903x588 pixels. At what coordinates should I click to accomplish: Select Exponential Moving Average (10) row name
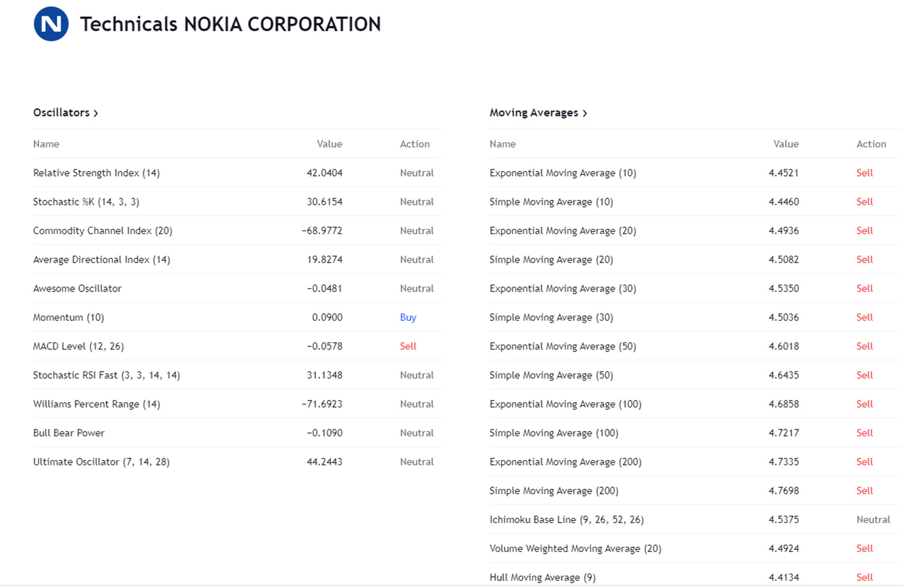pyautogui.click(x=563, y=173)
